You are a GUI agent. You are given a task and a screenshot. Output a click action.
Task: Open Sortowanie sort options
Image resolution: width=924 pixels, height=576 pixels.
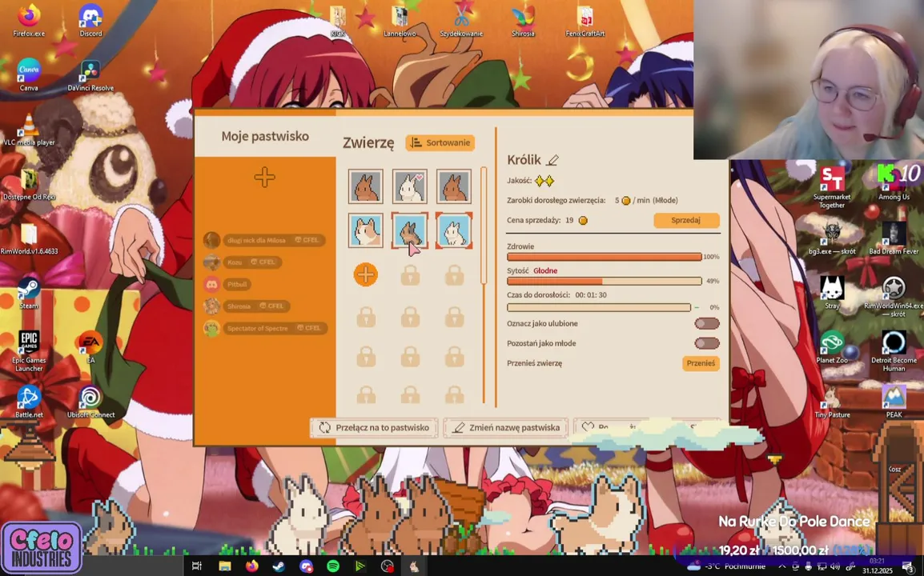(440, 142)
